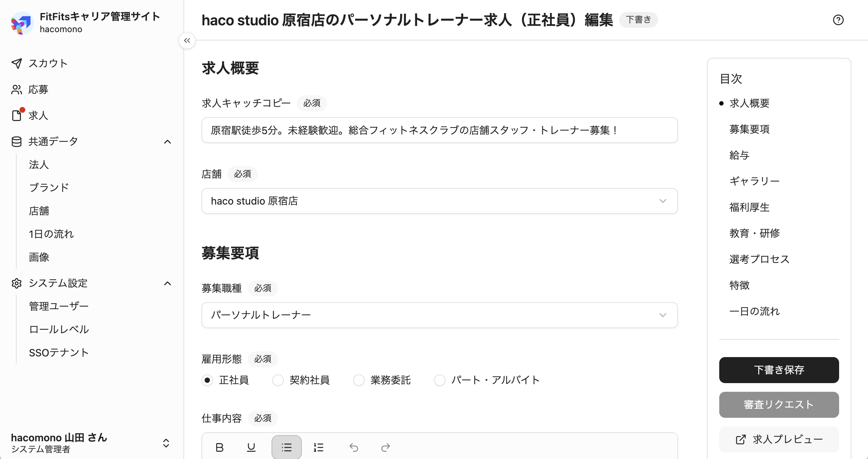Jump to 給与 in table of contents
The height and width of the screenshot is (459, 868).
pyautogui.click(x=739, y=155)
